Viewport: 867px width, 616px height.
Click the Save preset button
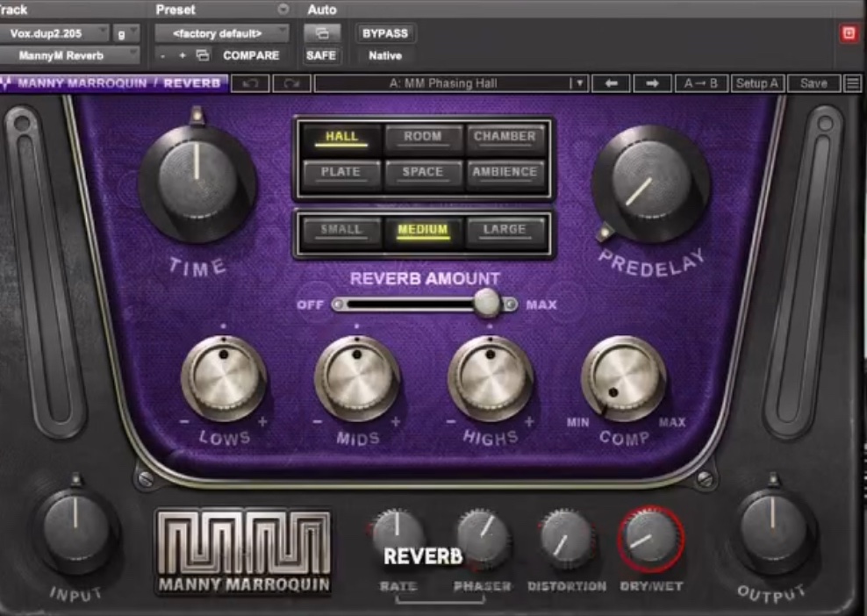[x=814, y=83]
